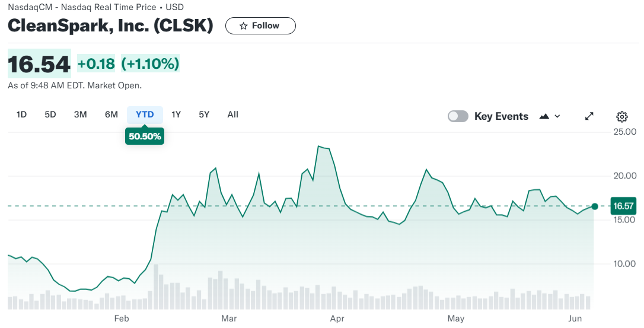Image resolution: width=644 pixels, height=328 pixels.
Task: Switch chart to 1Y range
Action: [x=176, y=114]
